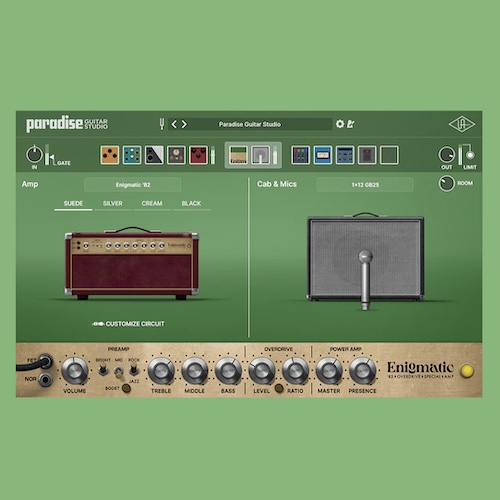
Task: Flip the MID toggle switch
Action: 118,372
